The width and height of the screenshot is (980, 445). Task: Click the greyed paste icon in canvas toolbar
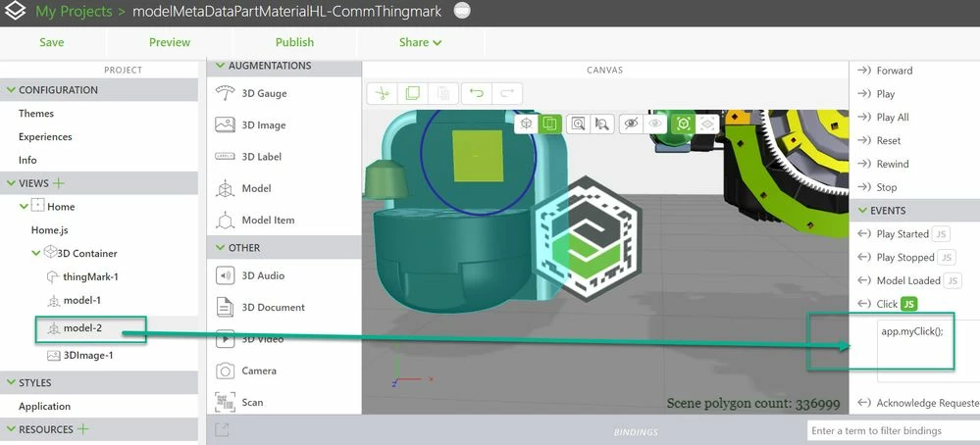(443, 94)
